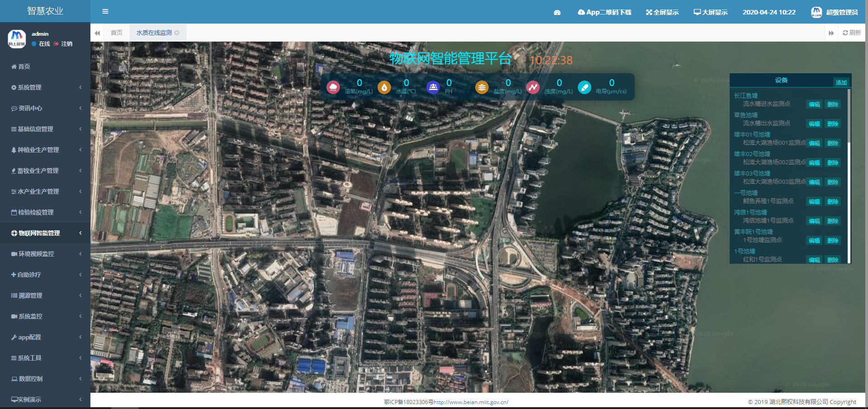The width and height of the screenshot is (868, 409).
Task: Open 系统监控 menu item
Action: pos(45,316)
